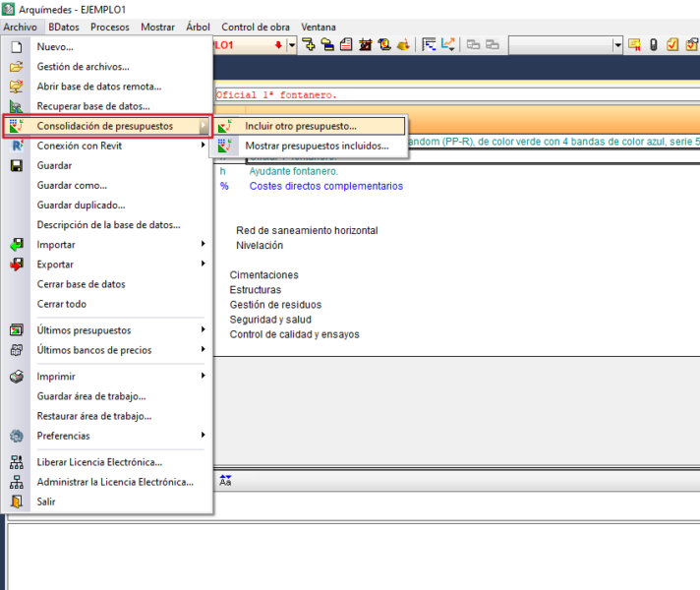The height and width of the screenshot is (590, 700).
Task: Click the paperclip icon in the toolbar
Action: [x=653, y=44]
